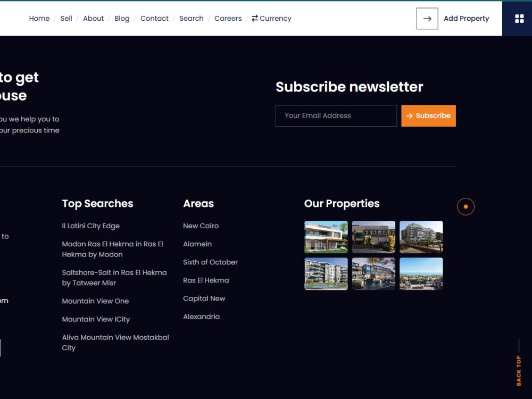Viewport: 532px width, 399px height.
Task: Open the Ras El Hekma area link
Action: [206, 280]
